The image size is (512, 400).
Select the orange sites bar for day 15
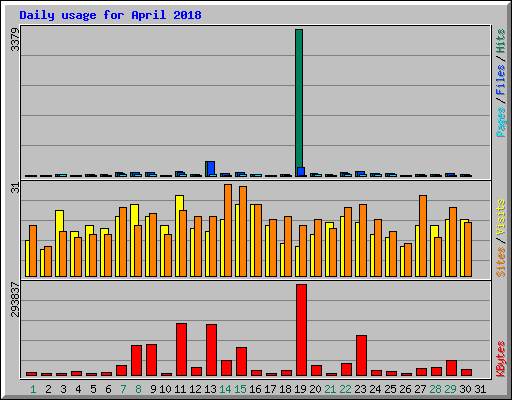pyautogui.click(x=243, y=231)
